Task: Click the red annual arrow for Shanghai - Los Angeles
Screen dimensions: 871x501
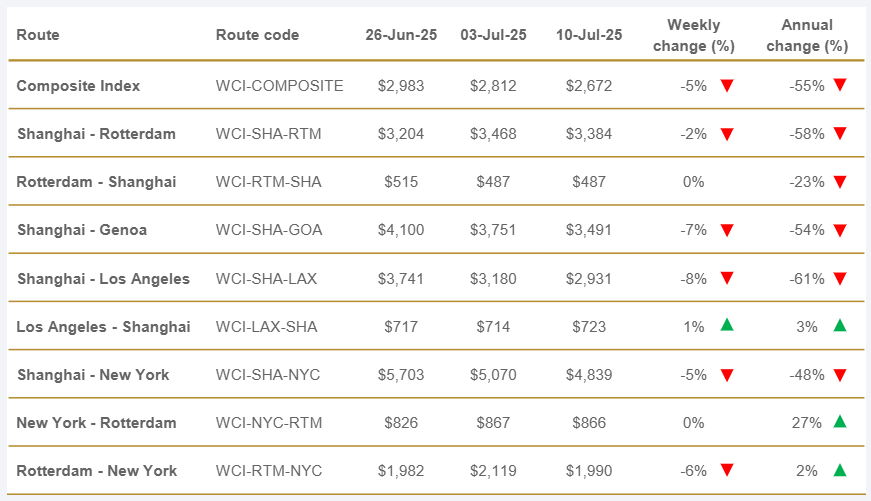Action: point(840,278)
